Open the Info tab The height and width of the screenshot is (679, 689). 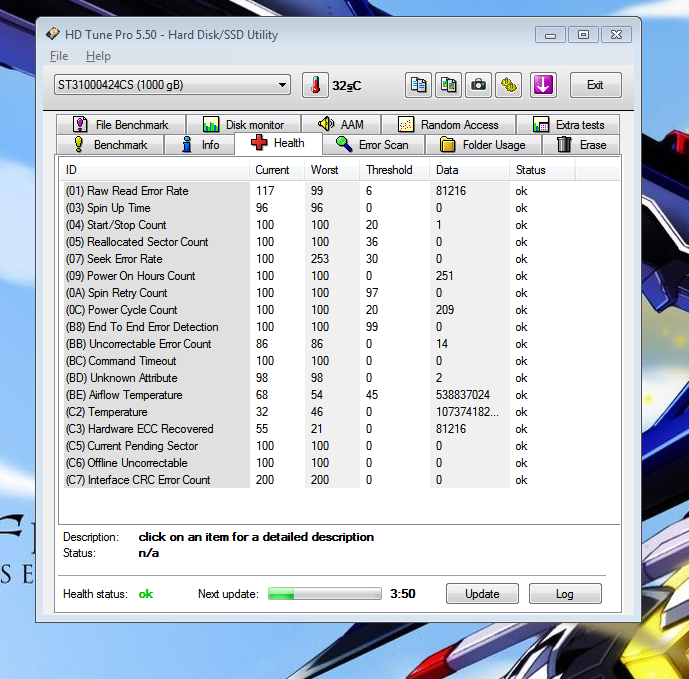point(199,145)
